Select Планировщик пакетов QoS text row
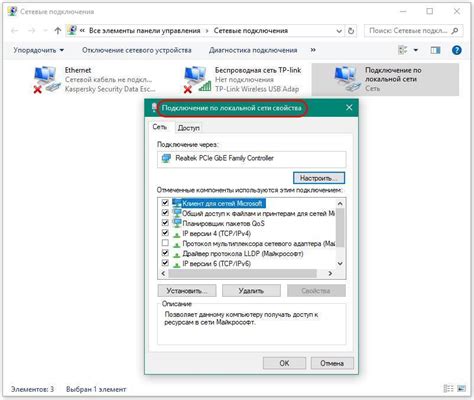This screenshot has height=400, width=474. coord(223,223)
